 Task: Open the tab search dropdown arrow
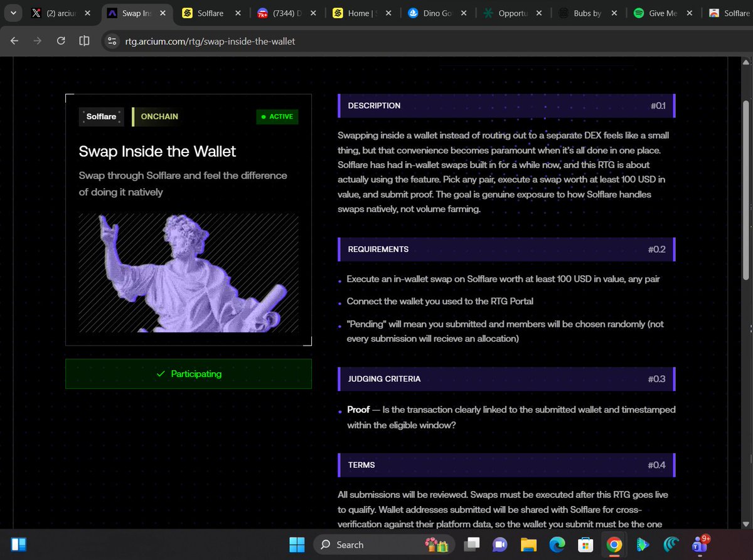[13, 13]
